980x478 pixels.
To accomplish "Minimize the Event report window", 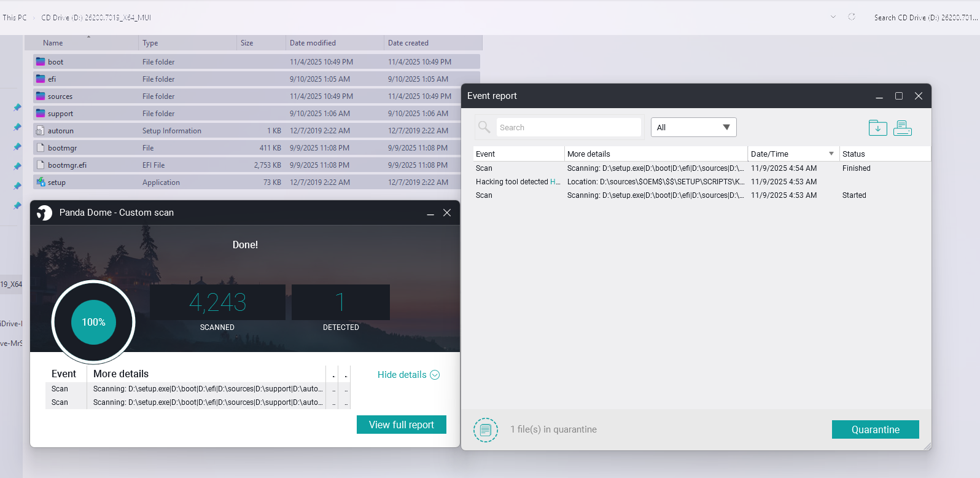I will click(879, 96).
